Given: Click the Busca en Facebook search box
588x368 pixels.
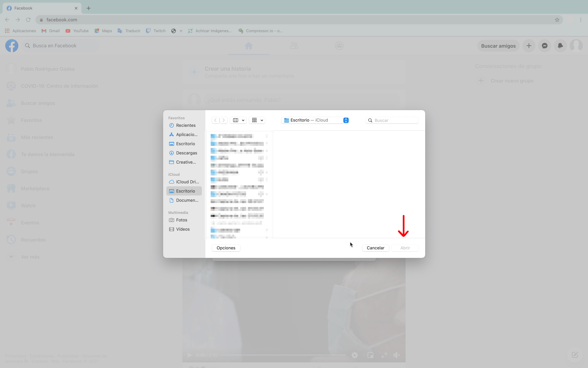Looking at the screenshot, I should click(61, 46).
